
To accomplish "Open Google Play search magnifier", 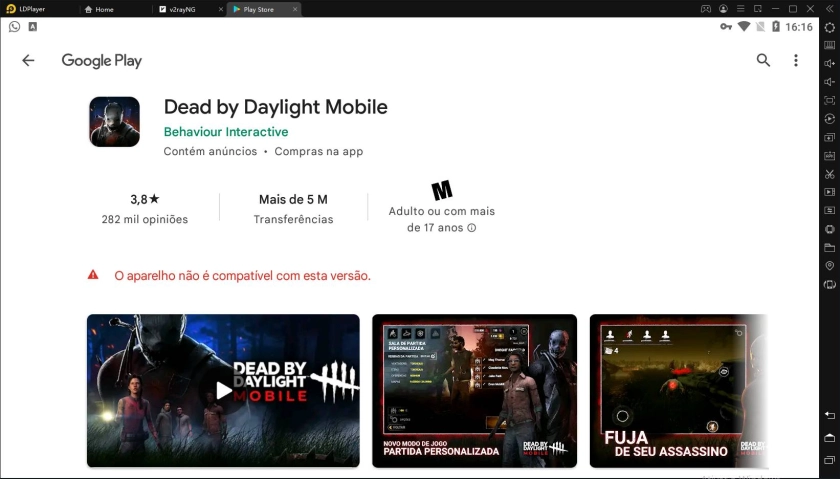I will pyautogui.click(x=763, y=61).
